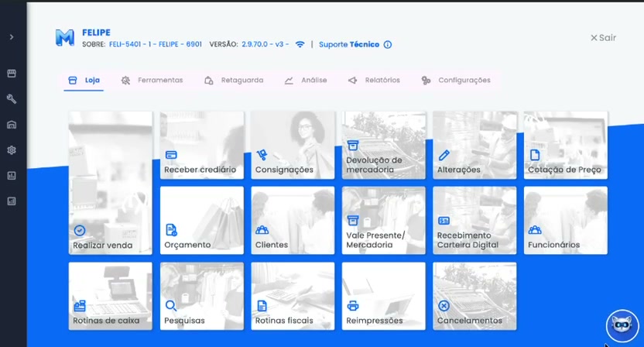Switch to the Ferramentas tab

pos(152,81)
